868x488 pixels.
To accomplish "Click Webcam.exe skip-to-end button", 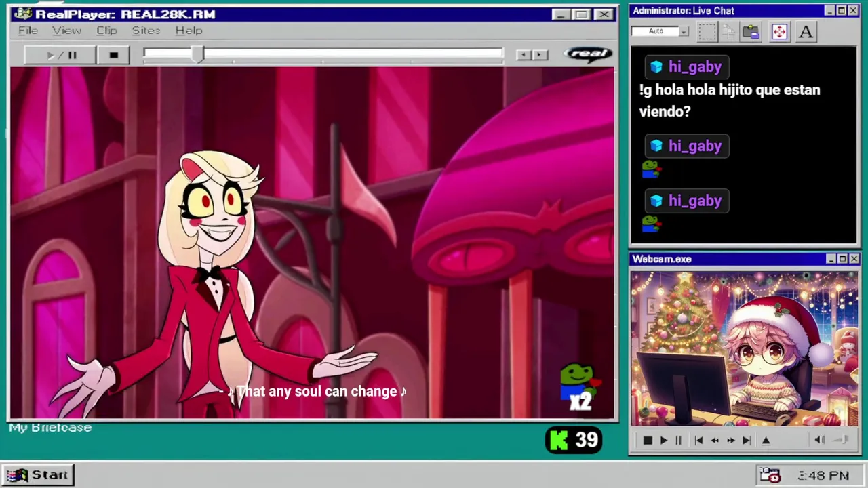I will [746, 441].
